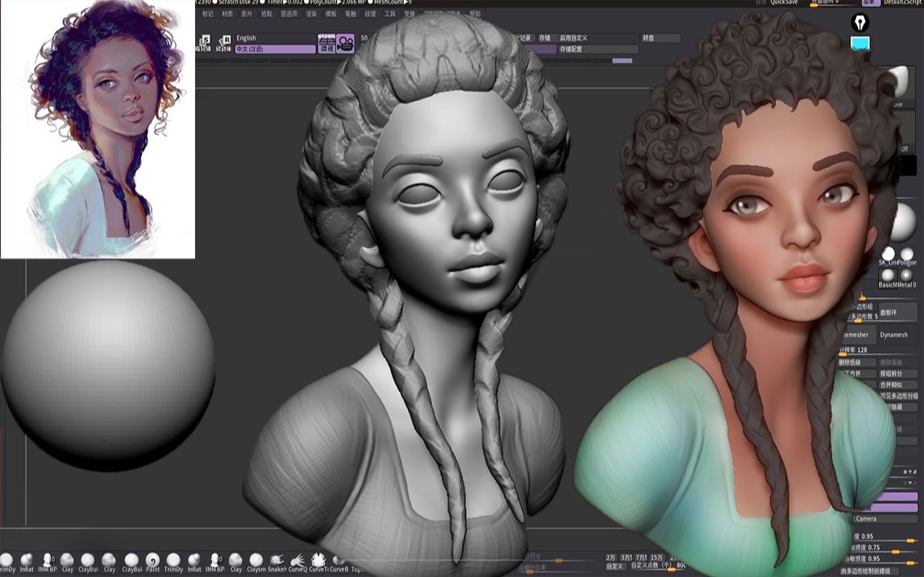924x577 pixels.
Task: Select the Metal0 material sphere
Action: pos(907,277)
